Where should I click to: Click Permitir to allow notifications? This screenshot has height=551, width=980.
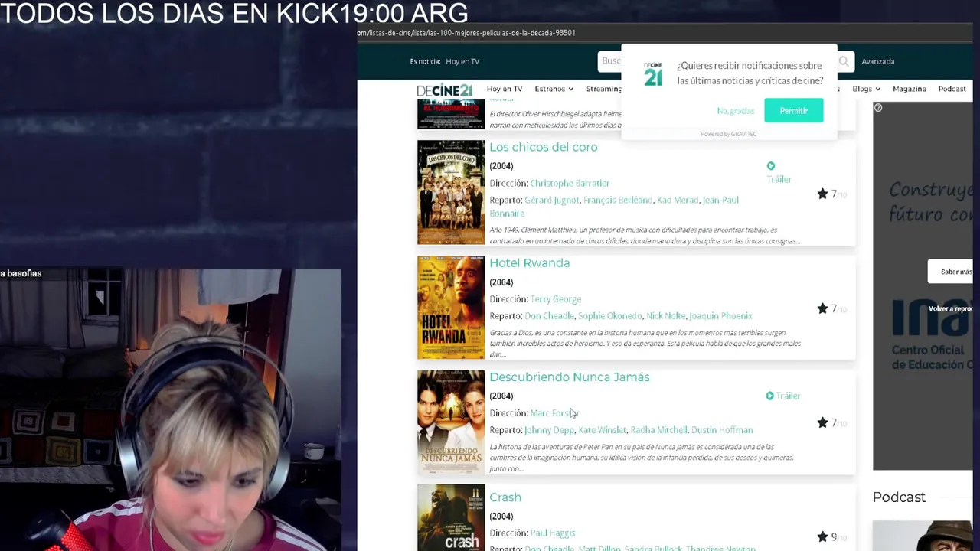point(794,111)
